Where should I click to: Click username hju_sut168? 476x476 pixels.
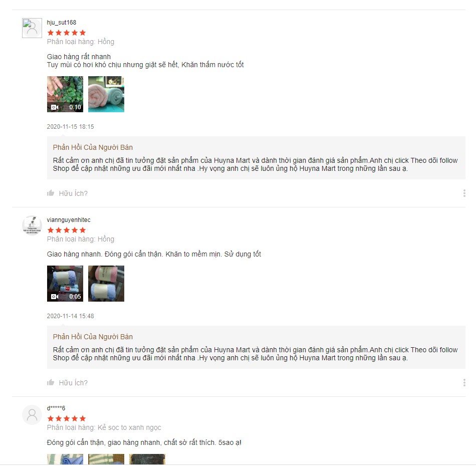61,23
